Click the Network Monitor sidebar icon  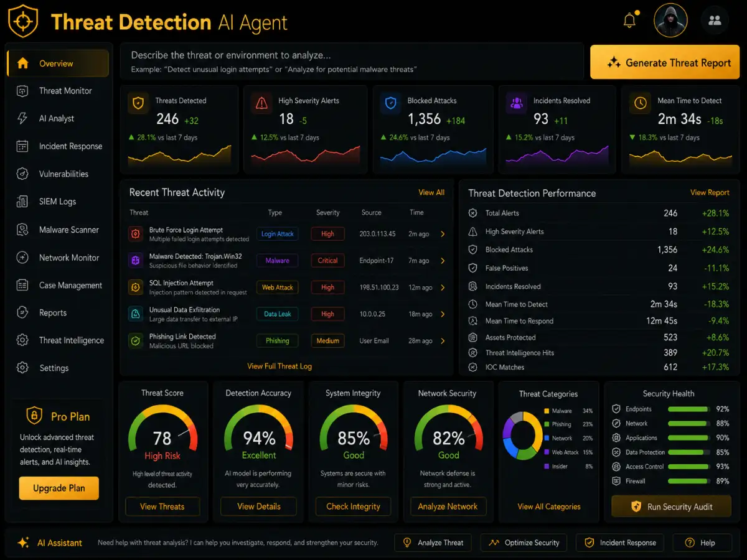click(x=22, y=258)
